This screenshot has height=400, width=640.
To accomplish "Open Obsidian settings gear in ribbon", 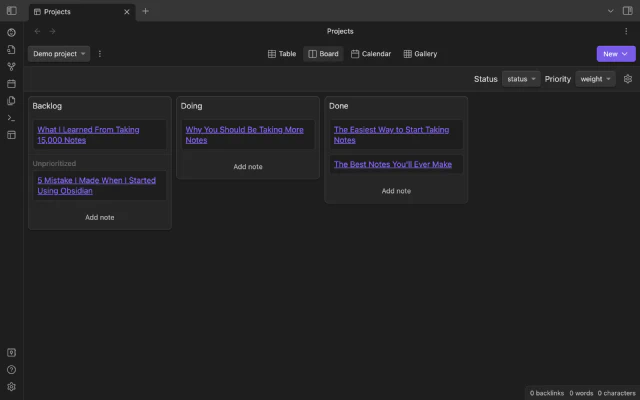I will point(11,386).
